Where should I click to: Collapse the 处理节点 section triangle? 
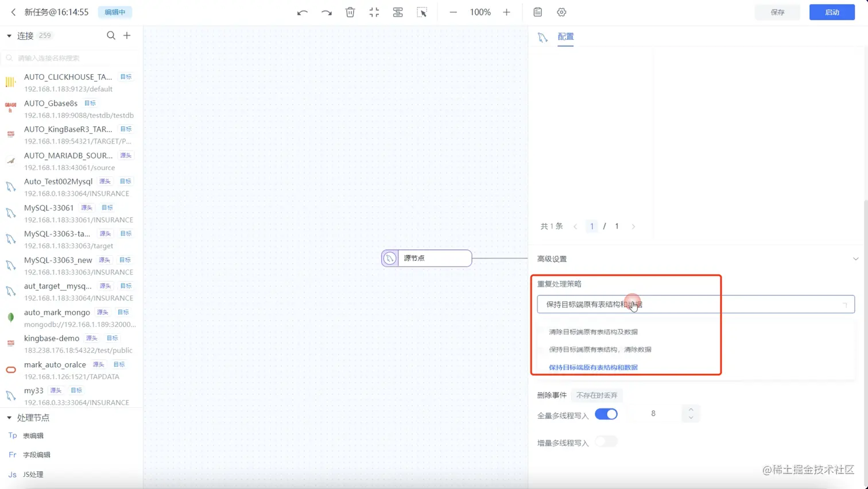[9, 418]
